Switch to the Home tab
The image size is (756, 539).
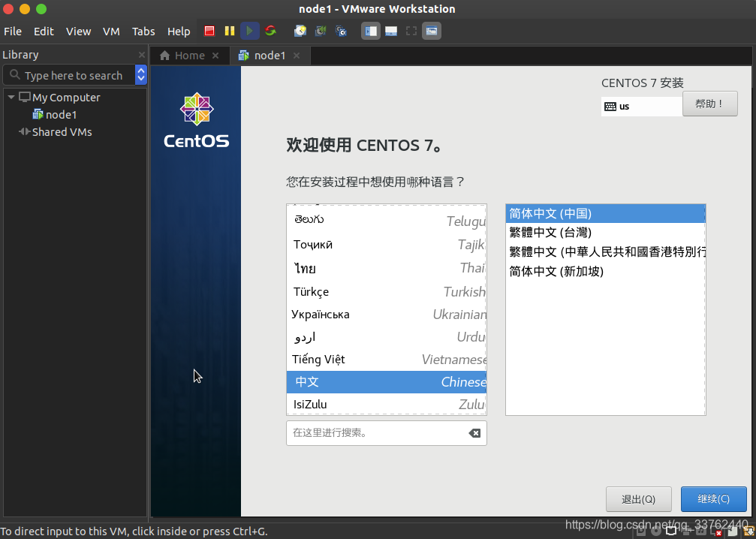189,56
